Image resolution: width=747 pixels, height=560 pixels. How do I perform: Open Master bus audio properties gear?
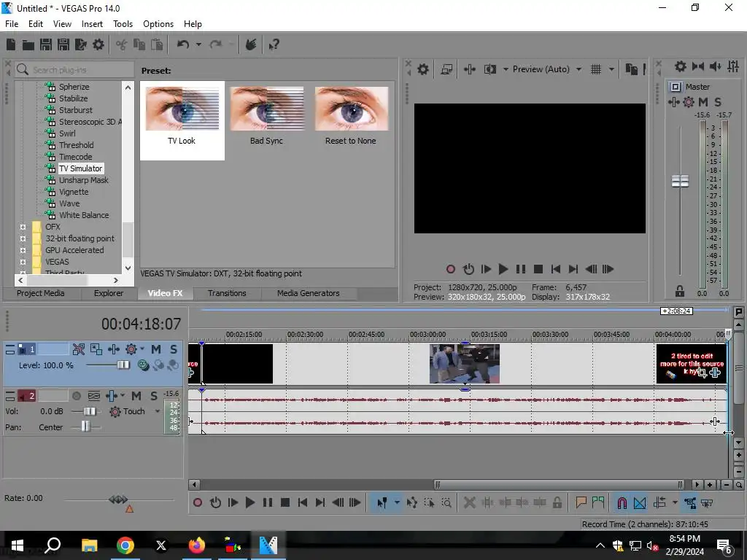(681, 66)
